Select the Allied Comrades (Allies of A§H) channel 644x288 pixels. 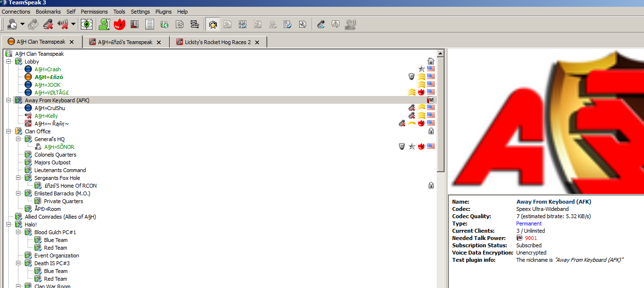(x=61, y=217)
